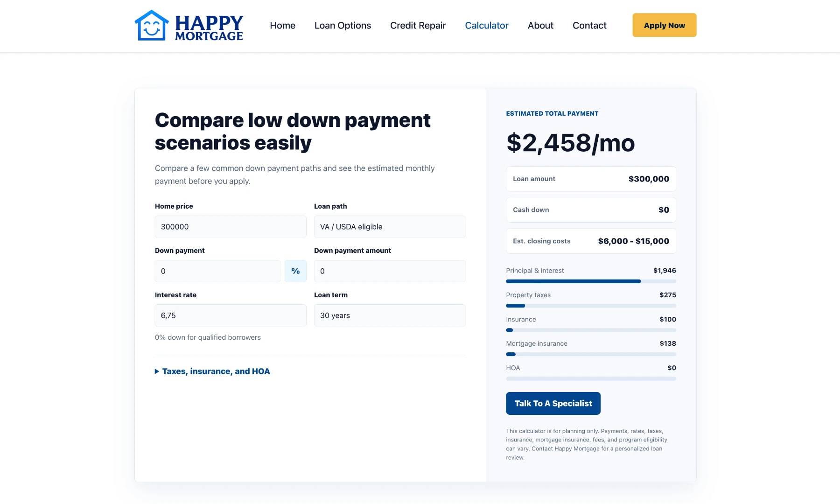This screenshot has height=504, width=840.
Task: Click the Happy Mortgage house logo
Action: coord(189,26)
